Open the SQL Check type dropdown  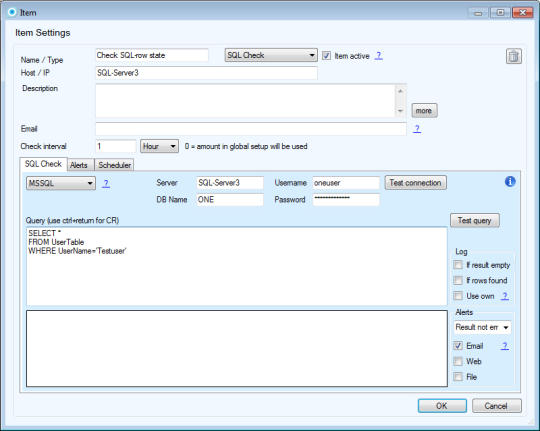coord(271,55)
